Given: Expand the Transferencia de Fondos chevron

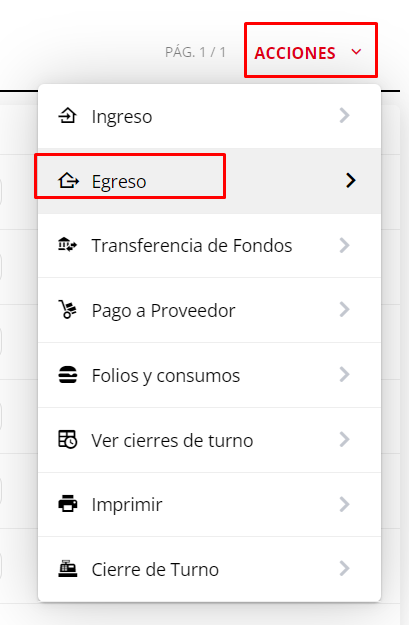Looking at the screenshot, I should click(x=345, y=245).
